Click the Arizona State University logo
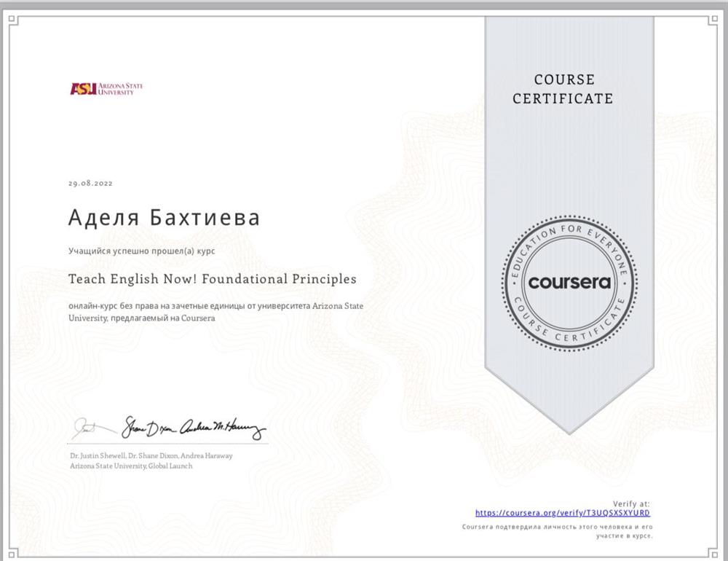 tap(106, 89)
